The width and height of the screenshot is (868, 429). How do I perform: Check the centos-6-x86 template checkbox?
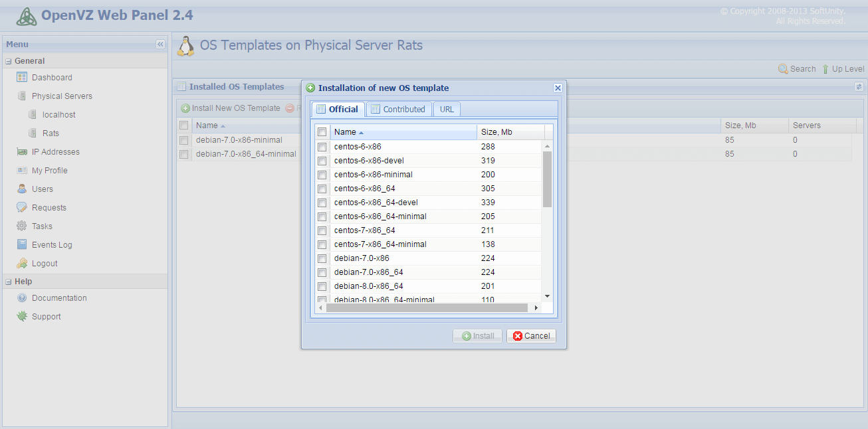tap(322, 147)
